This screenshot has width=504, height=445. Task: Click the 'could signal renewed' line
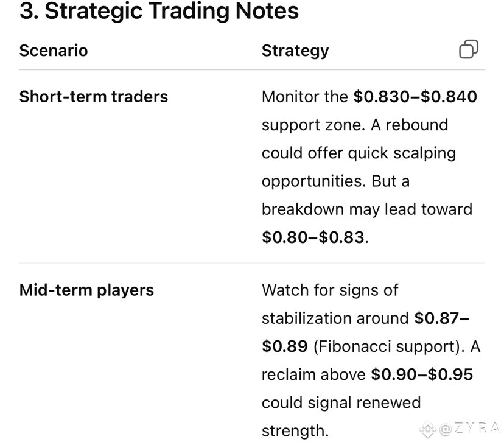pos(341,403)
